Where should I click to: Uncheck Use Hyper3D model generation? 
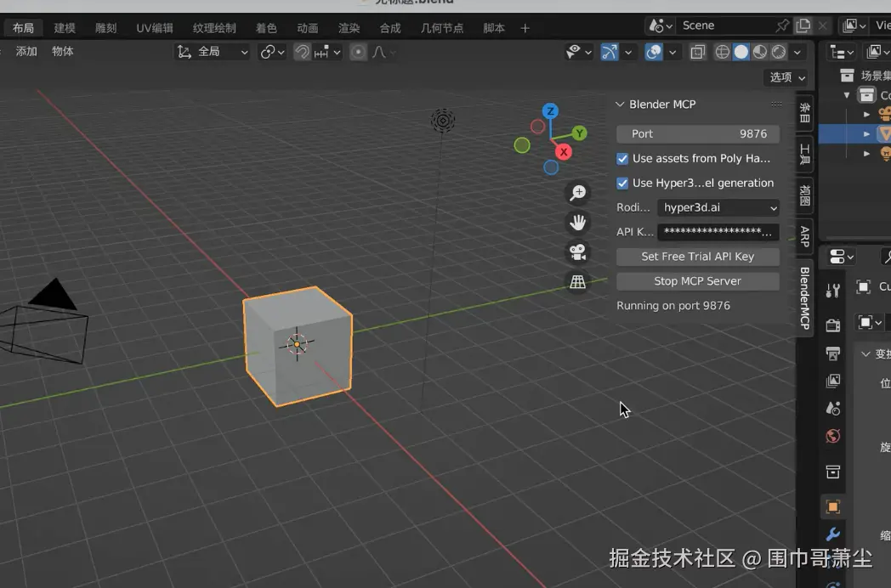point(623,183)
